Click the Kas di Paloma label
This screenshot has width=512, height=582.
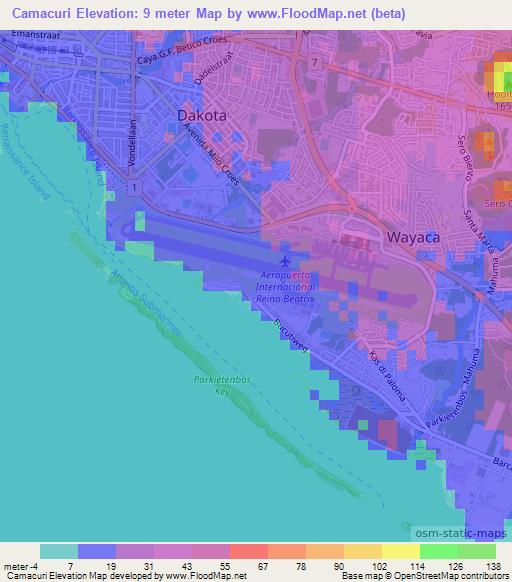pos(387,376)
